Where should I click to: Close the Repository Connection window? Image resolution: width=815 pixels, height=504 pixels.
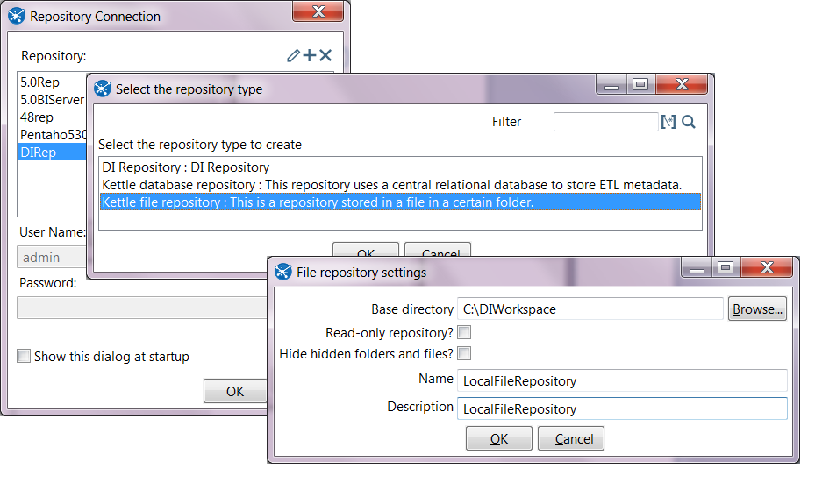pos(318,11)
